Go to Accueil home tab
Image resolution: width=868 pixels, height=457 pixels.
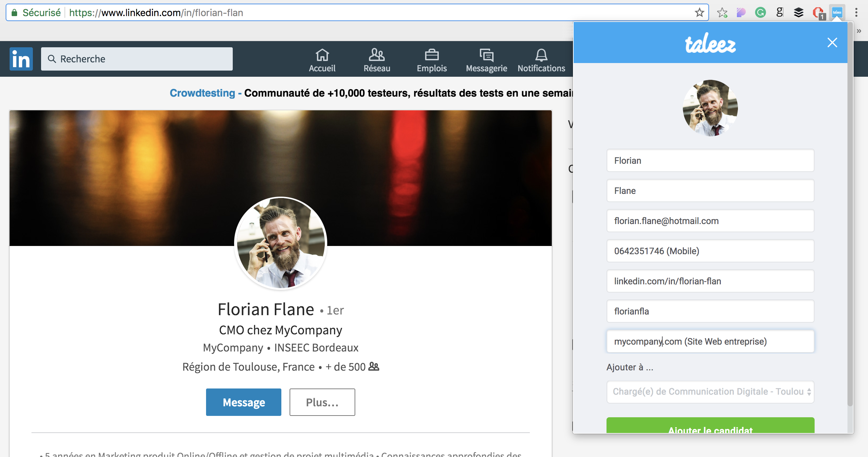[322, 60]
